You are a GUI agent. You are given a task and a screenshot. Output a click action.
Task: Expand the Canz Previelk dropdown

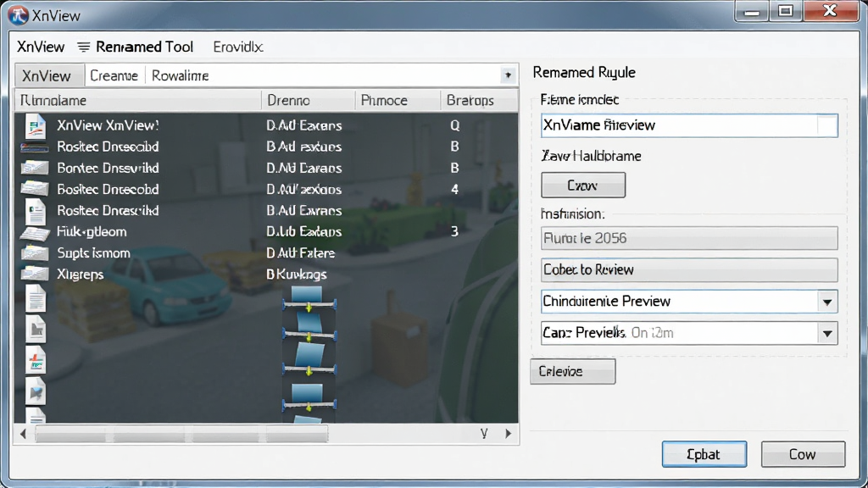tap(827, 334)
